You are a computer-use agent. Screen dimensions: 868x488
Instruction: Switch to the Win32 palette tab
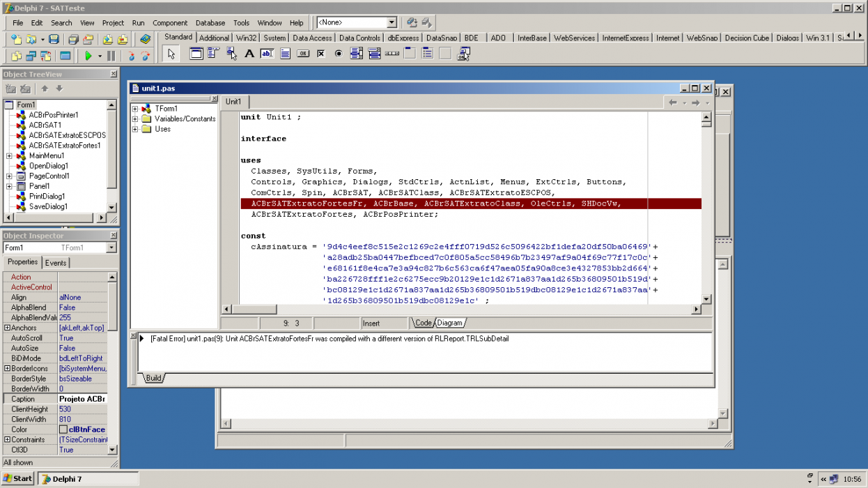pyautogui.click(x=246, y=38)
